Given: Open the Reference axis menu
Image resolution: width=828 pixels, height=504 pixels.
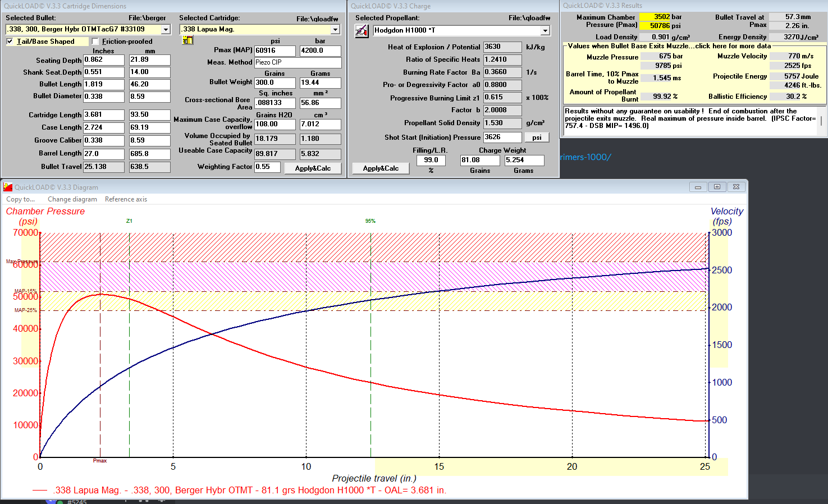Looking at the screenshot, I should click(x=126, y=199).
